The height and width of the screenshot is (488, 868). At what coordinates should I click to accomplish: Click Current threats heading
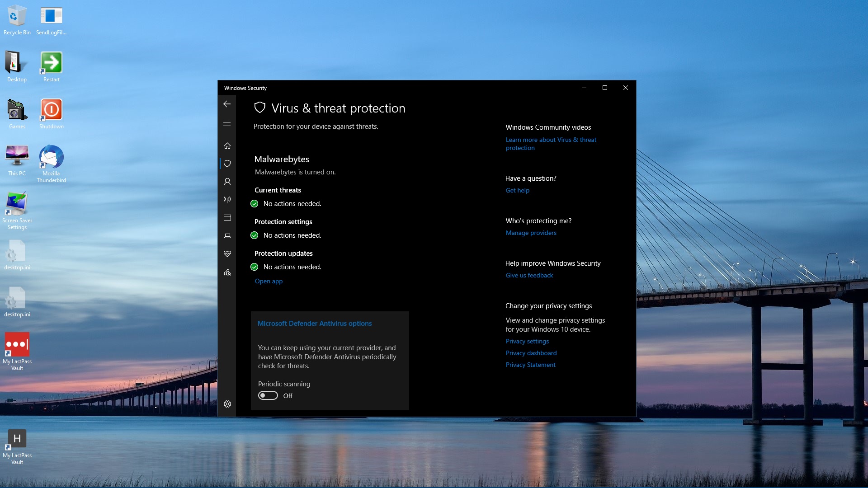coord(278,190)
